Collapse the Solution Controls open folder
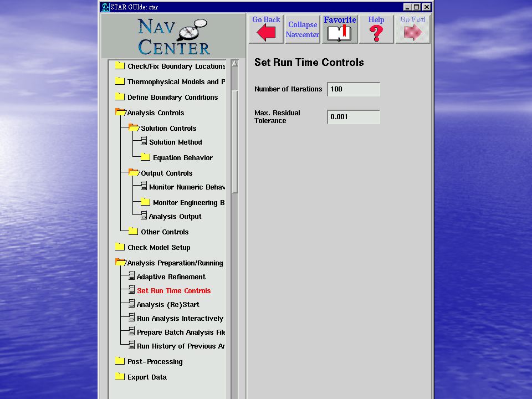Image resolution: width=532 pixels, height=399 pixels. [134, 127]
